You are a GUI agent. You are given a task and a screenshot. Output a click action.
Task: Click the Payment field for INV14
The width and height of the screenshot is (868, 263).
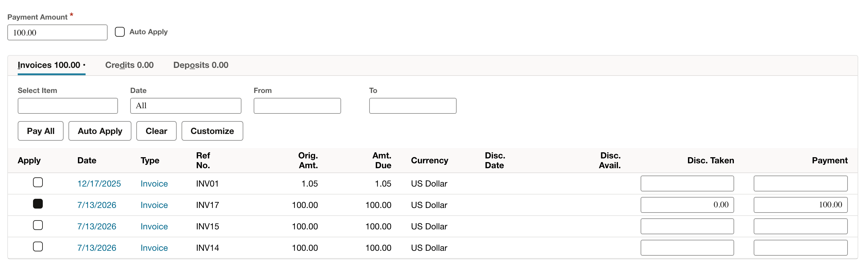click(800, 247)
